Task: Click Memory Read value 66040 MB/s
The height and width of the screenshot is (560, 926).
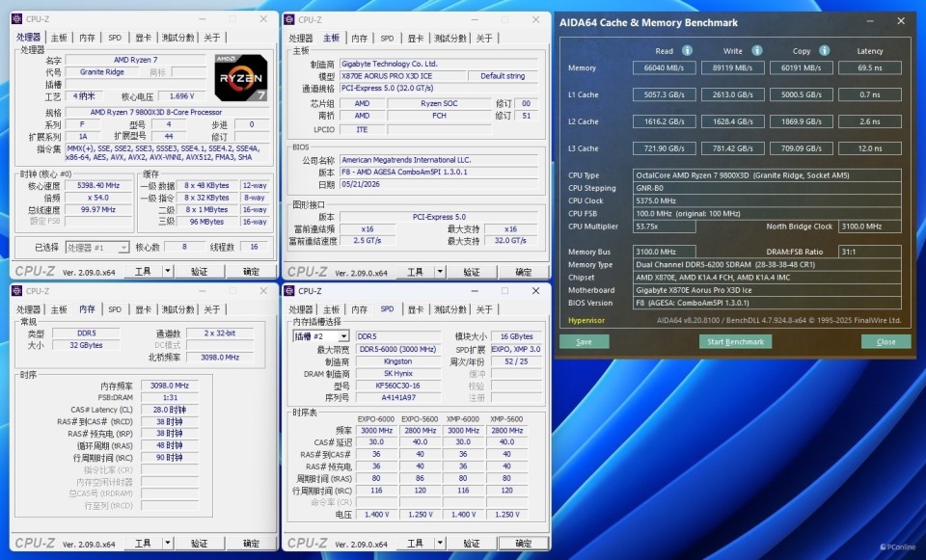Action: point(664,67)
